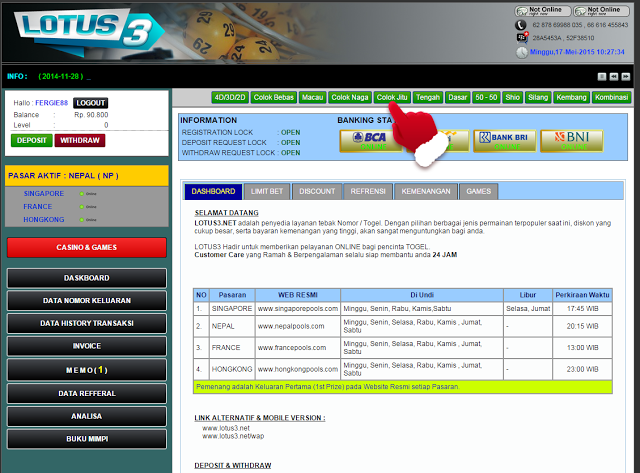This screenshot has height=473, width=640.
Task: Click the 17:45 WIB time cell
Action: [582, 309]
